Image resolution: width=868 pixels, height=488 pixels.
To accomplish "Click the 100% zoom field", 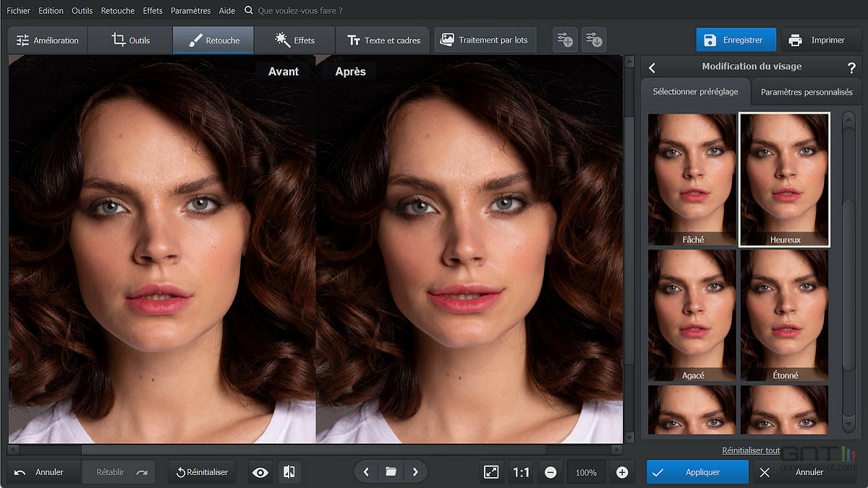I will 586,472.
